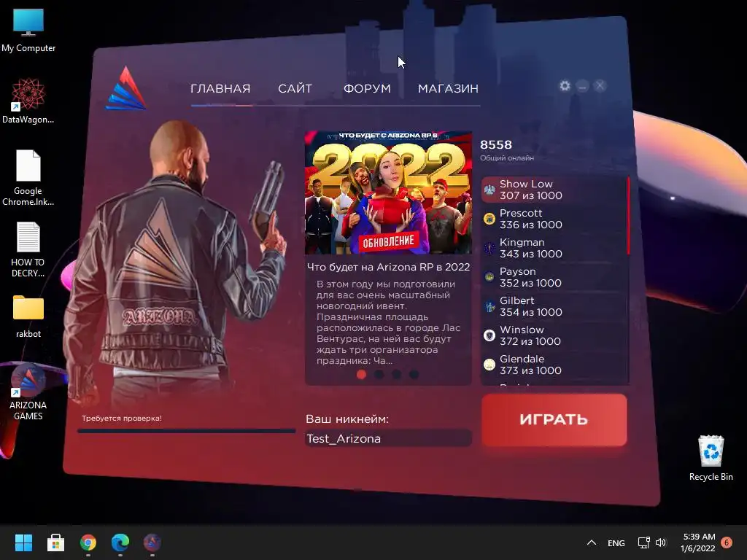Open notification count badge
Screen dimensions: 747x560
[727, 542]
